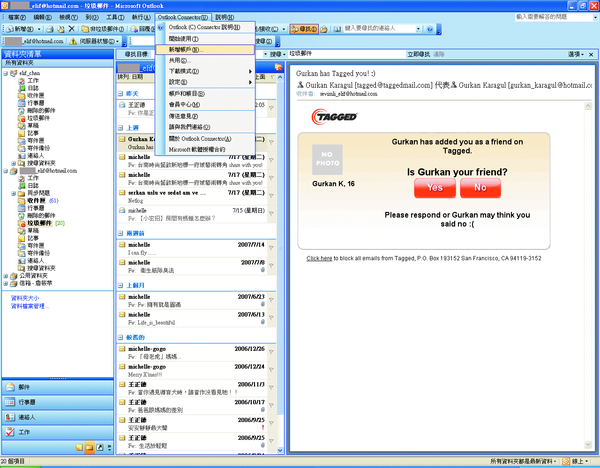Select 新增帳戶 menu entry

point(205,50)
